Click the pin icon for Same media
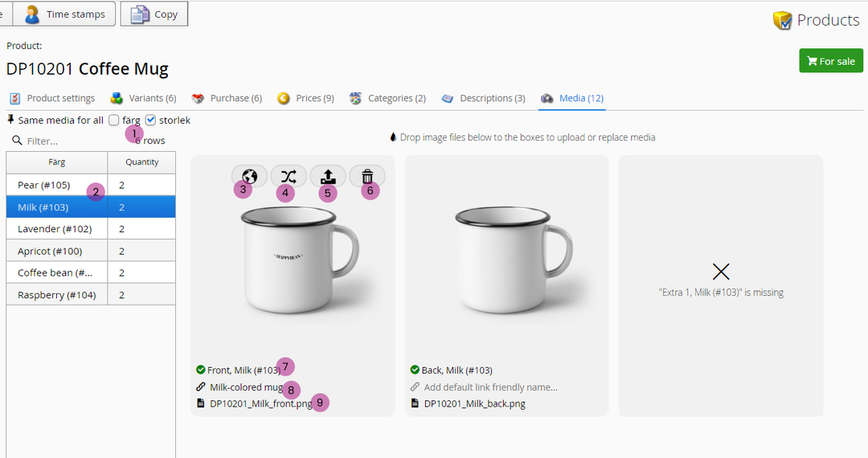The width and height of the screenshot is (868, 458). pos(10,120)
